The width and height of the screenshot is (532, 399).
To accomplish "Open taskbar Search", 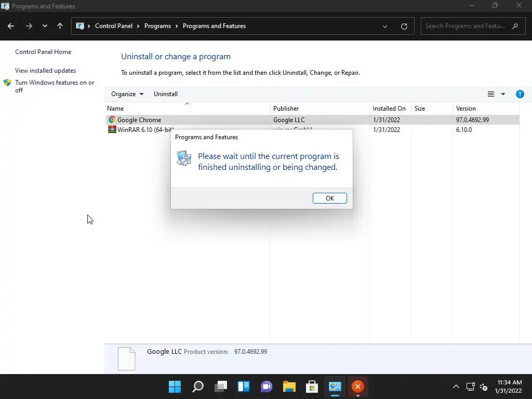I will pyautogui.click(x=198, y=387).
